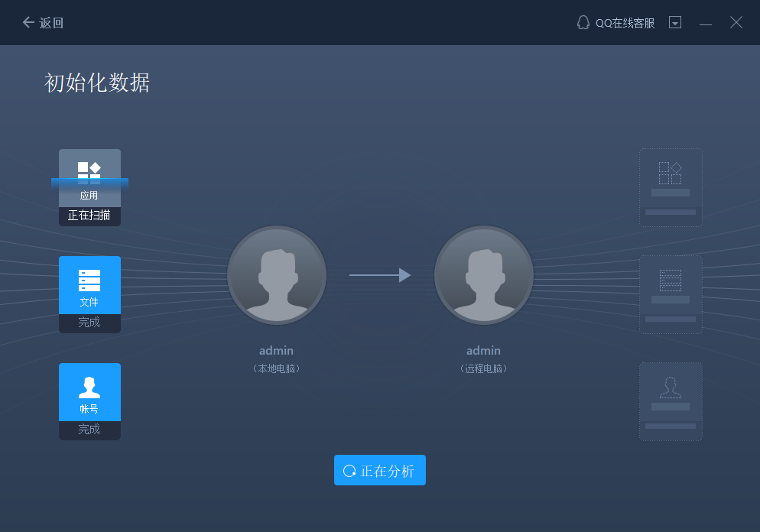Screen dimensions: 760x532
Task: Click the remote admin user avatar
Action: click(483, 275)
